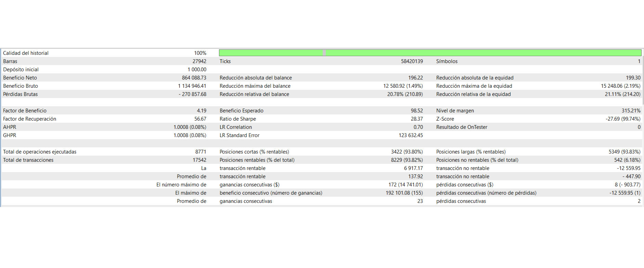Click the 'Reducción absoluta del balance' label
This screenshot has width=644, height=268.
256,78
